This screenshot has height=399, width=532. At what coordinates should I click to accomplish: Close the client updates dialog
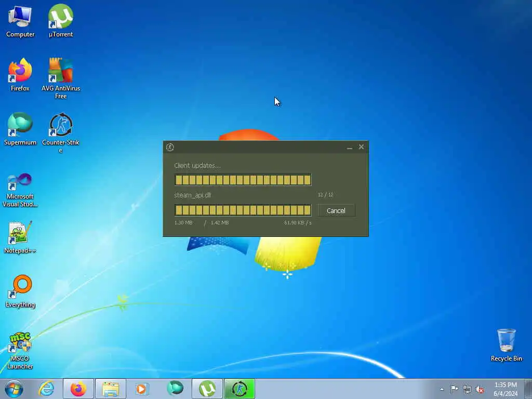pos(361,147)
